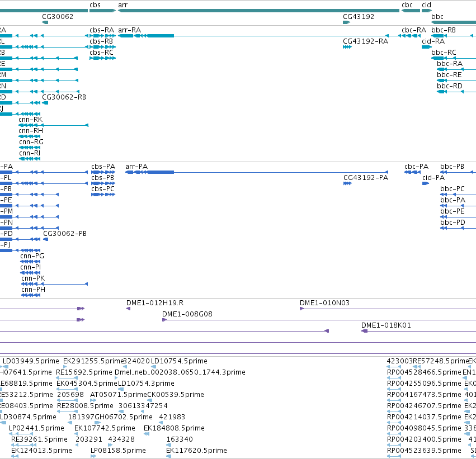Select the bbc-PB protein label

453,167
